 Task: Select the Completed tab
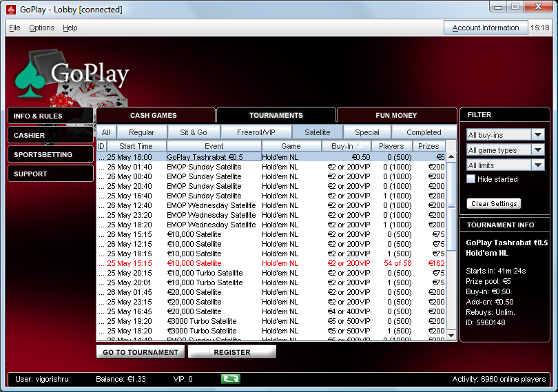(424, 132)
